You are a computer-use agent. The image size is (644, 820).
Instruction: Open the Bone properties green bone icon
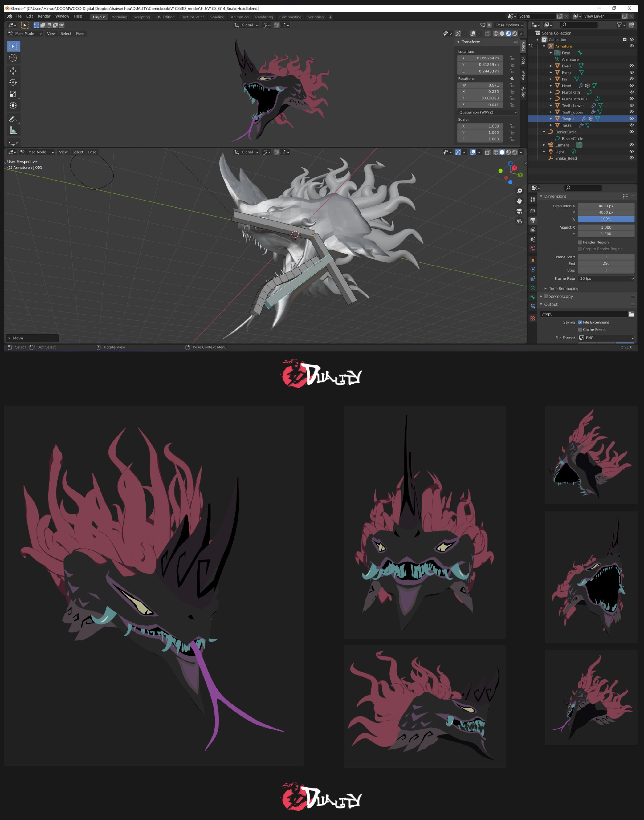(x=533, y=297)
